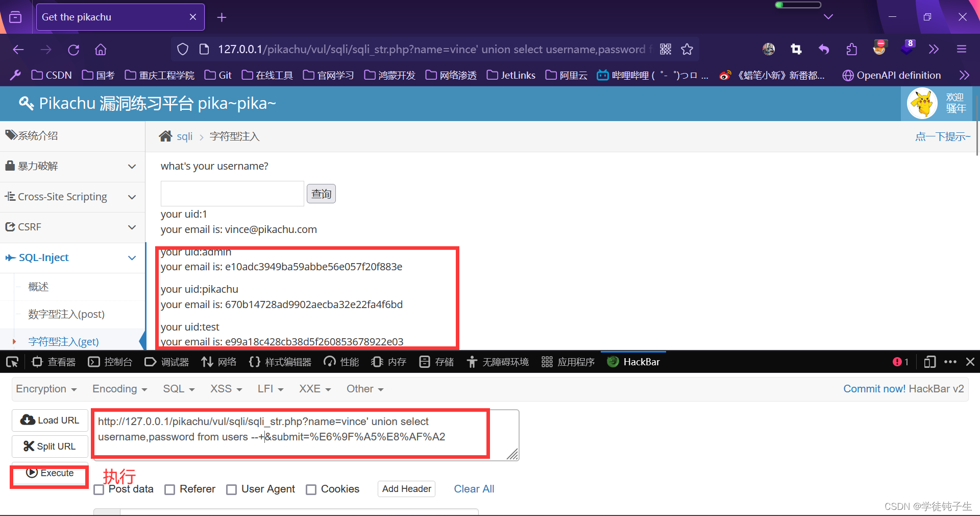Enable the User Agent checkbox
Screen dimensions: 980x516
pyautogui.click(x=231, y=489)
